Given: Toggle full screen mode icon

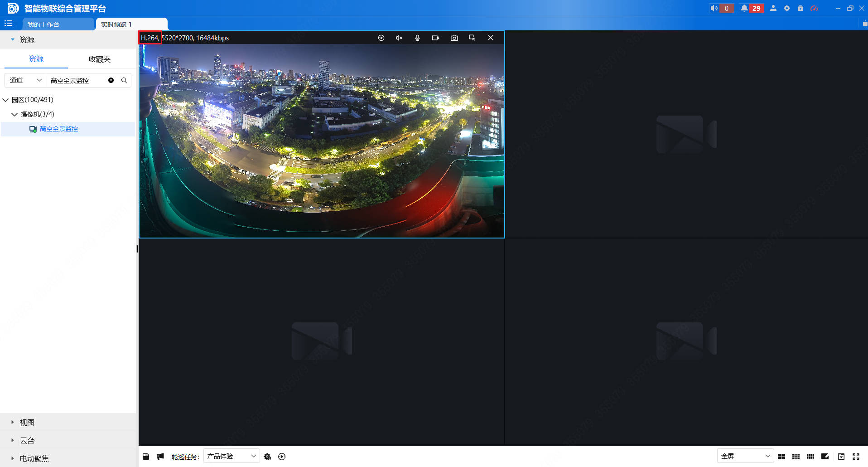Looking at the screenshot, I should [856, 457].
